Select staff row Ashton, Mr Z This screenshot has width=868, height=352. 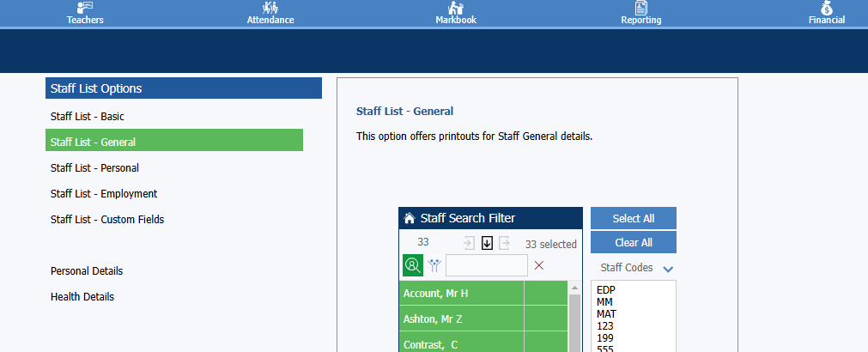pos(483,319)
